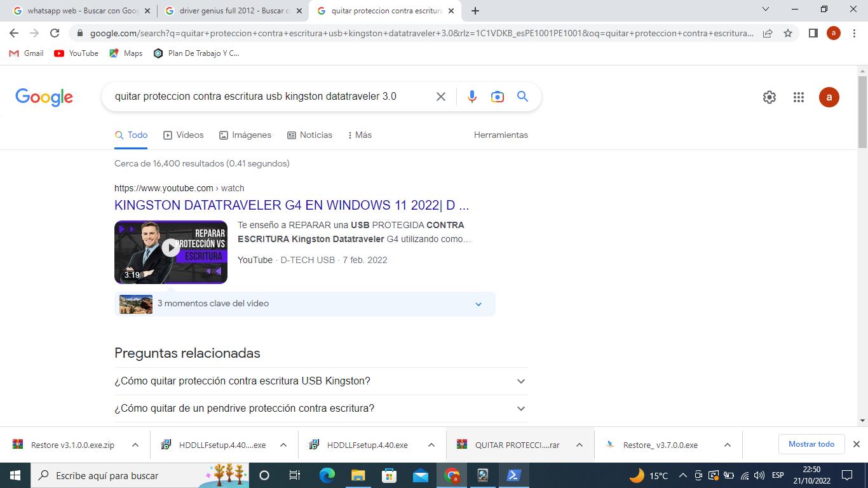This screenshot has width=868, height=488.
Task: Open the Google apps grid
Action: (799, 97)
